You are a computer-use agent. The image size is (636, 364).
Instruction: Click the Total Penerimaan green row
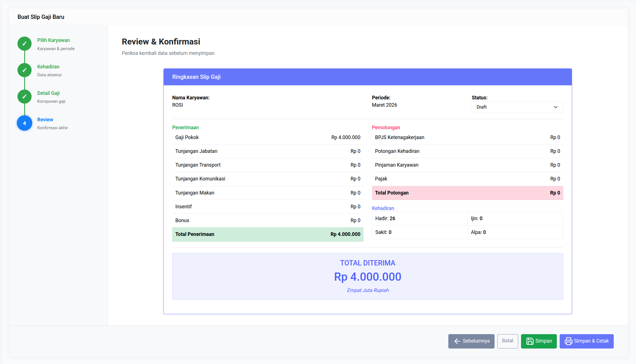pyautogui.click(x=267, y=234)
